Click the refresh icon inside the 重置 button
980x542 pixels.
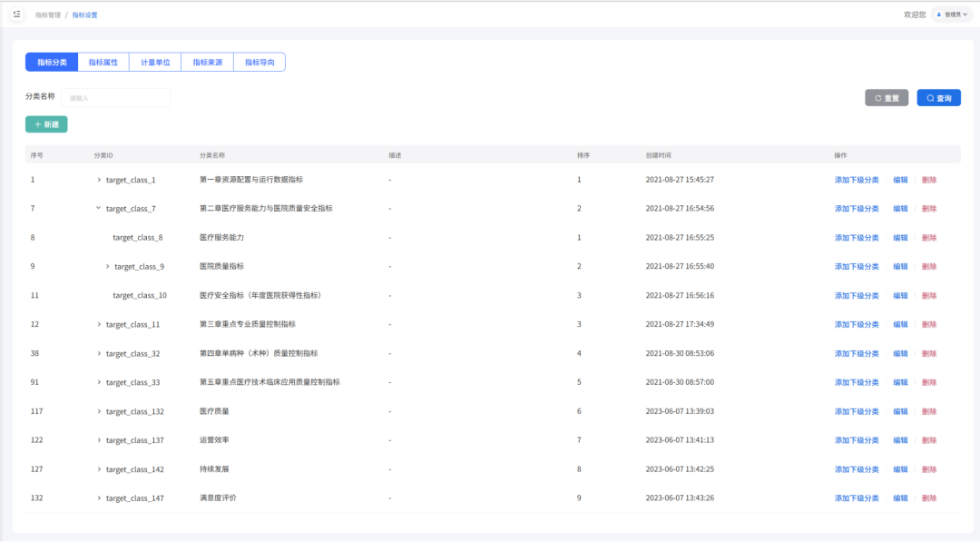point(877,97)
